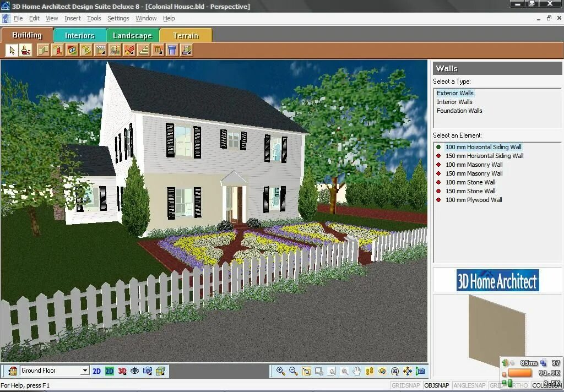
Task: Switch to the Terrain tab
Action: pyautogui.click(x=186, y=36)
